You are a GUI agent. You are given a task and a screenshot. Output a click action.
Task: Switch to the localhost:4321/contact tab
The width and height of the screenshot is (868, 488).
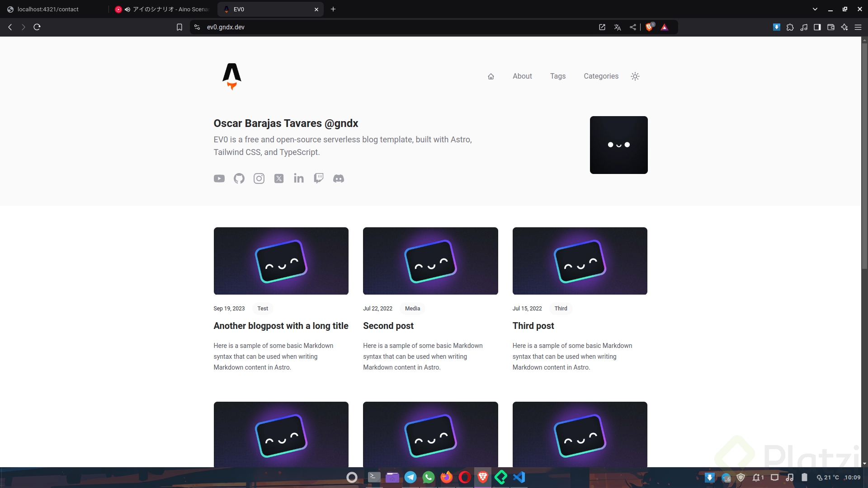48,9
